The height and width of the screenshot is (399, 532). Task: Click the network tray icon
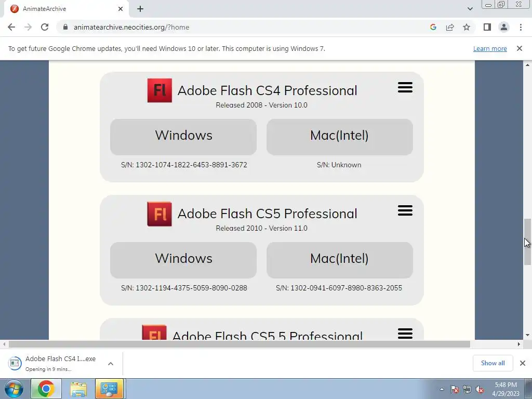click(467, 389)
